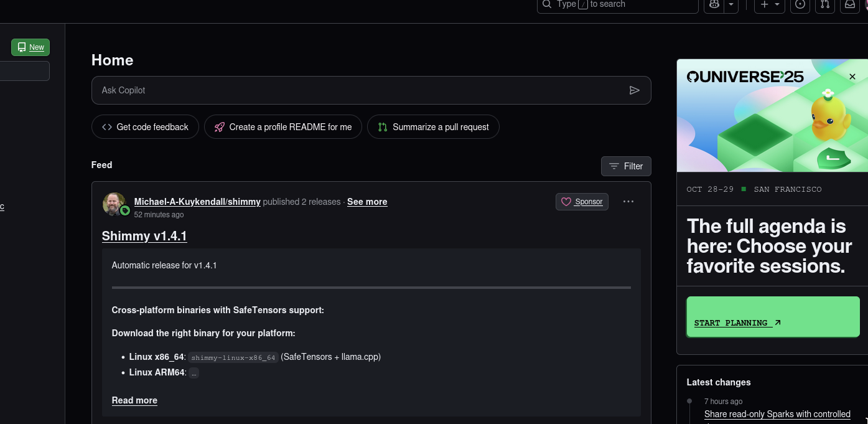
Task: Expand the Copilot dropdown arrow in header
Action: (731, 4)
